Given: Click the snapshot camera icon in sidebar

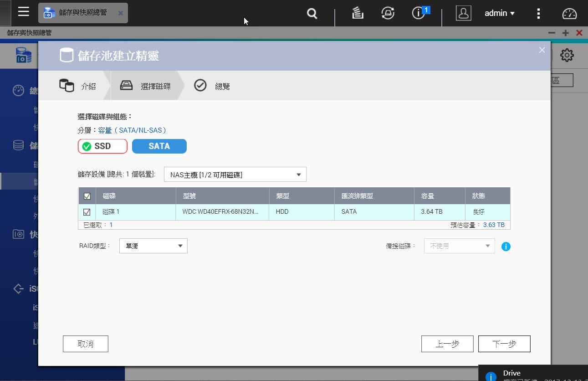Looking at the screenshot, I should click(18, 234).
